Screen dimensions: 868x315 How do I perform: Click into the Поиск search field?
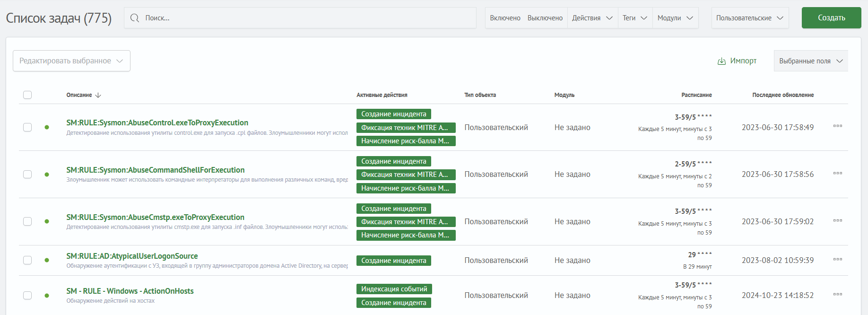[300, 18]
